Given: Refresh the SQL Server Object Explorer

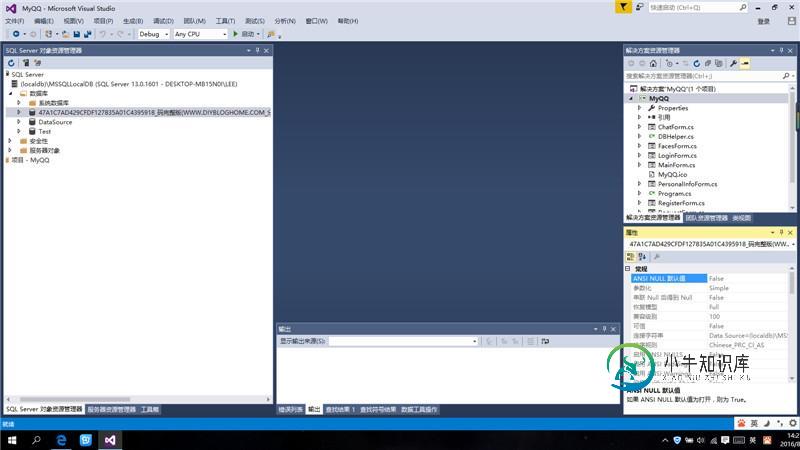Looking at the screenshot, I should pyautogui.click(x=11, y=63).
